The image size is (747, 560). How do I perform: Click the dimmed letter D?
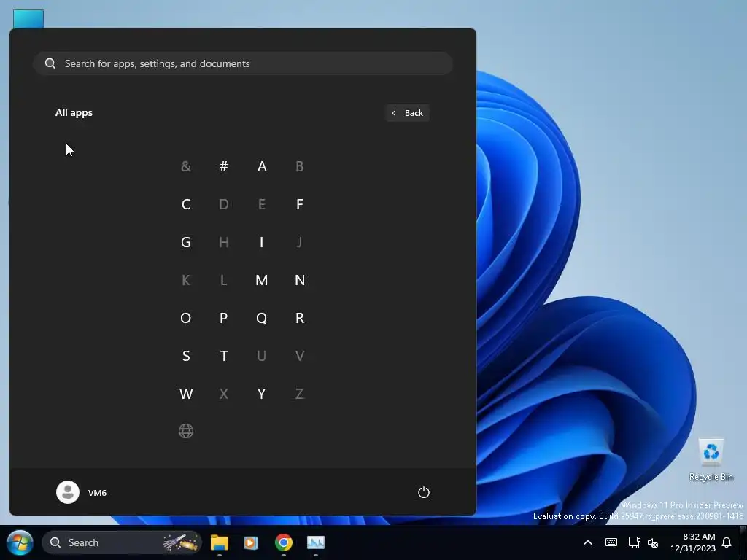224,204
